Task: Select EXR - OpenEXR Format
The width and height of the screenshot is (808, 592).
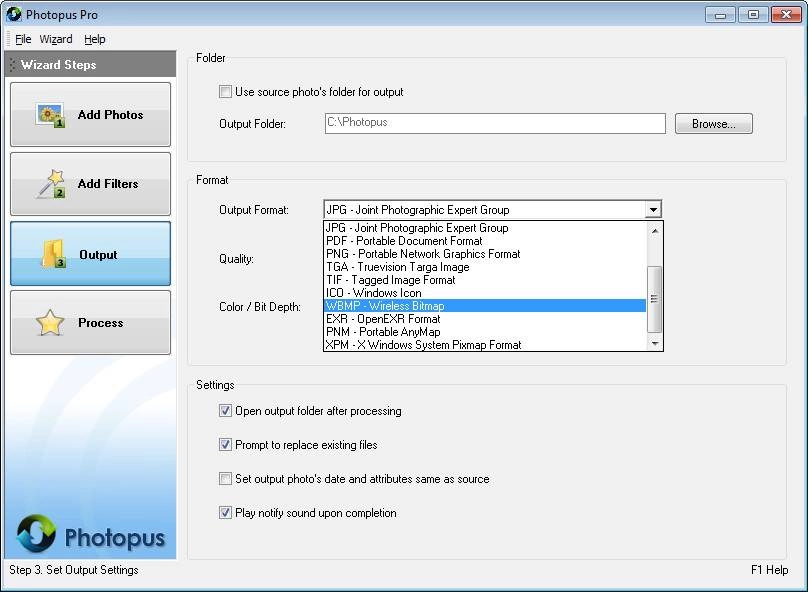Action: click(x=485, y=319)
